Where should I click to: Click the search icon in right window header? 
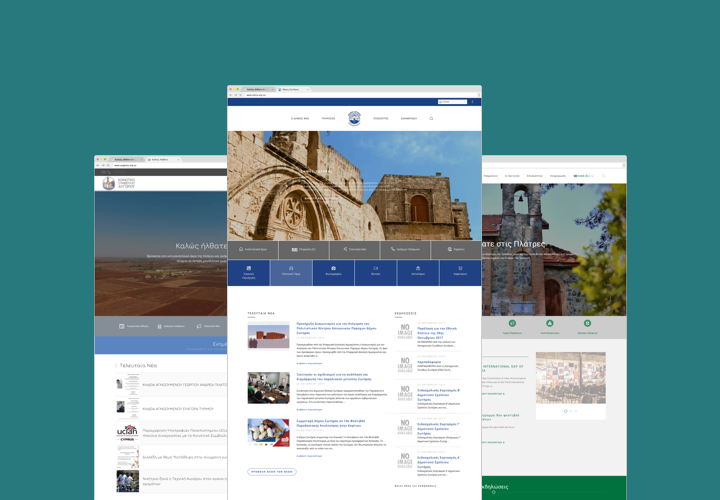coord(604,176)
